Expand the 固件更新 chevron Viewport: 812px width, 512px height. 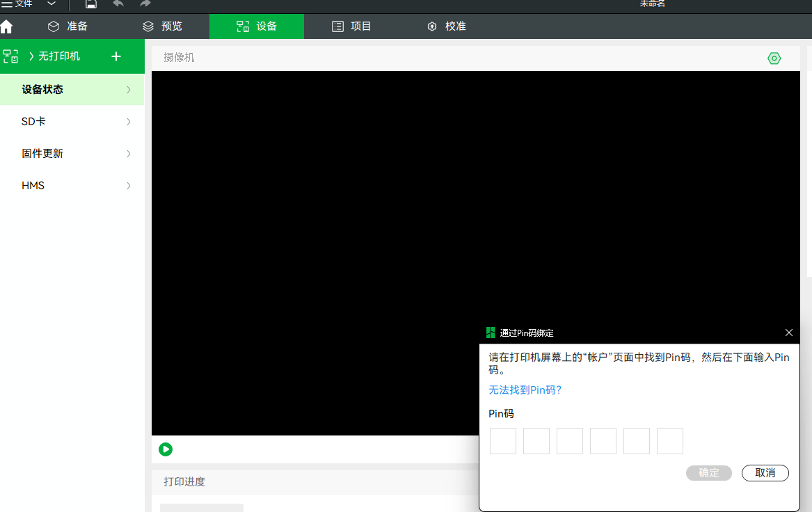click(129, 154)
